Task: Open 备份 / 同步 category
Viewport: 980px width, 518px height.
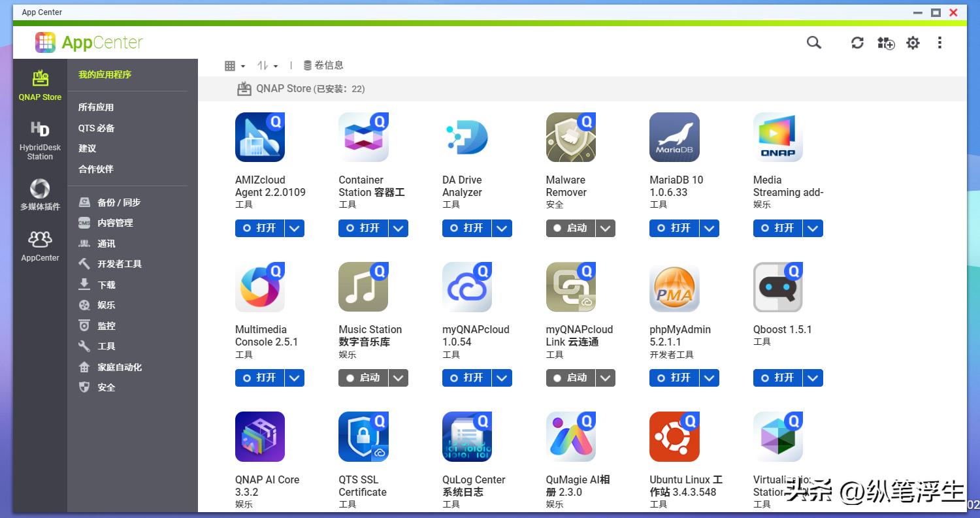Action: 109,202
